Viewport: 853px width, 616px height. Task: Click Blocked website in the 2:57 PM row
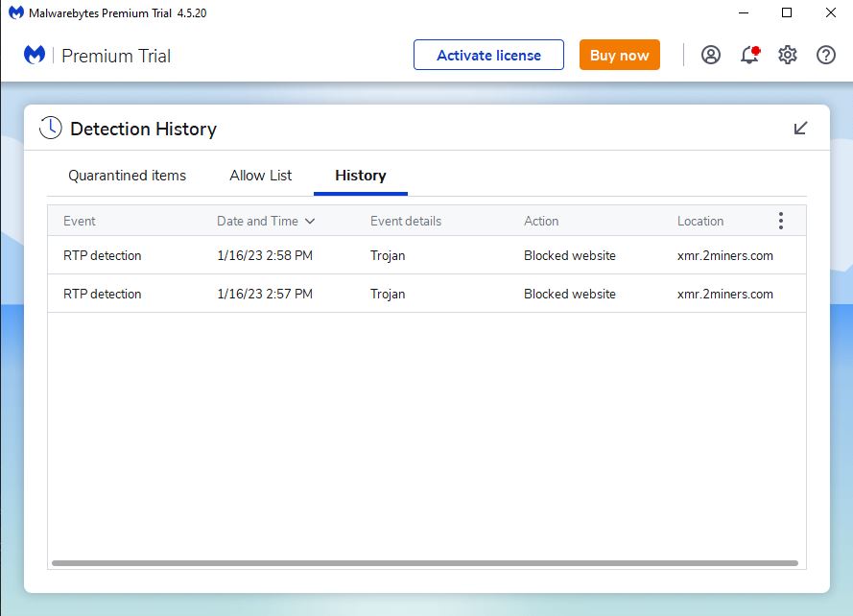point(570,294)
